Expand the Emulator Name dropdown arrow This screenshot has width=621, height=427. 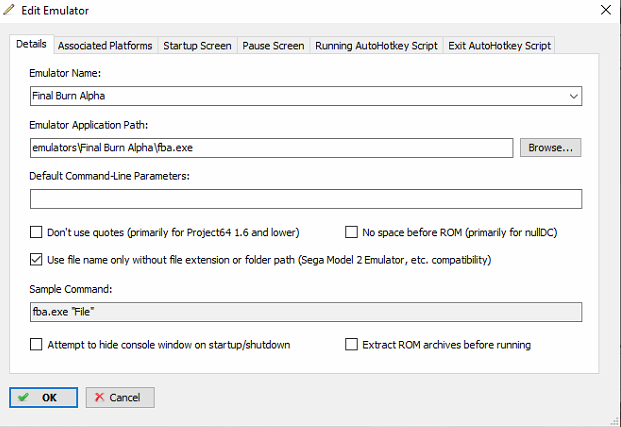pyautogui.click(x=573, y=96)
